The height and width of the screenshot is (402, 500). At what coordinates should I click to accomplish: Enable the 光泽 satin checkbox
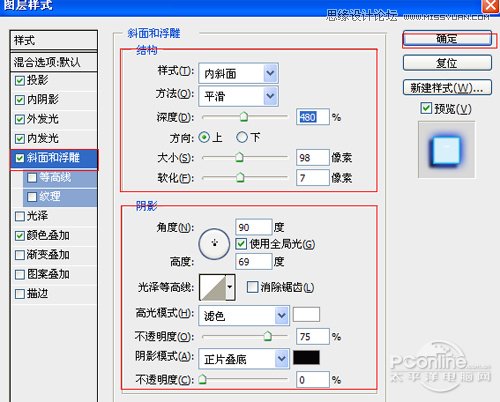pyautogui.click(x=20, y=216)
